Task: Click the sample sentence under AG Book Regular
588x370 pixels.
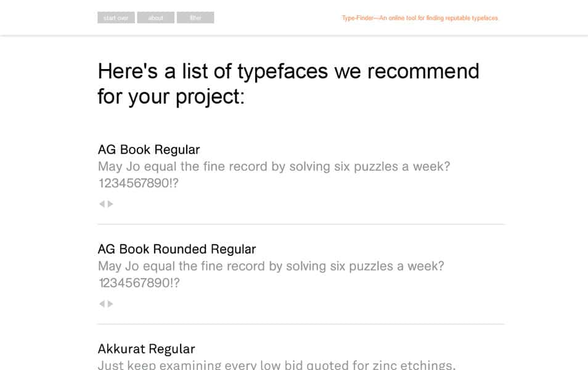Action: click(274, 166)
